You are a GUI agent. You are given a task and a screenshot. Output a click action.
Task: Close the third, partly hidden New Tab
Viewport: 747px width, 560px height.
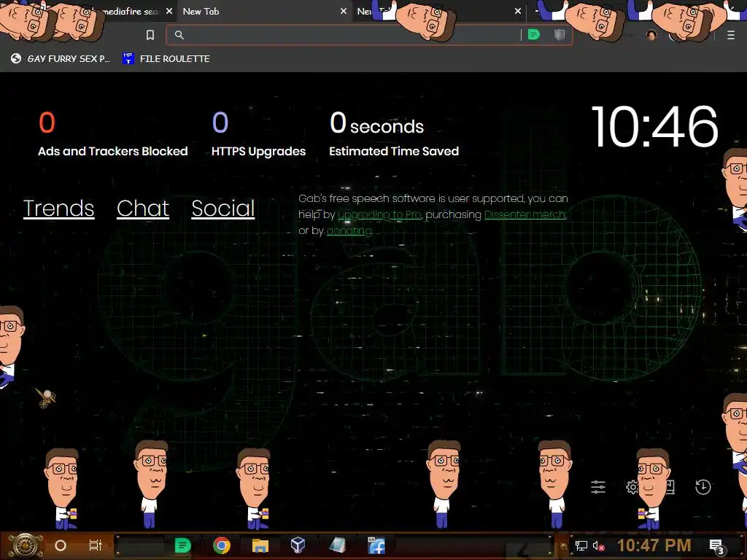click(x=518, y=11)
